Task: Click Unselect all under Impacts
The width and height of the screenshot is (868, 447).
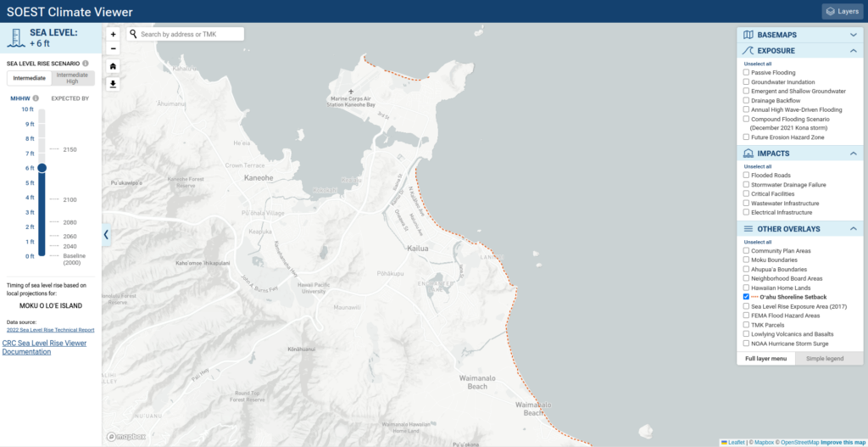Action: click(x=756, y=167)
